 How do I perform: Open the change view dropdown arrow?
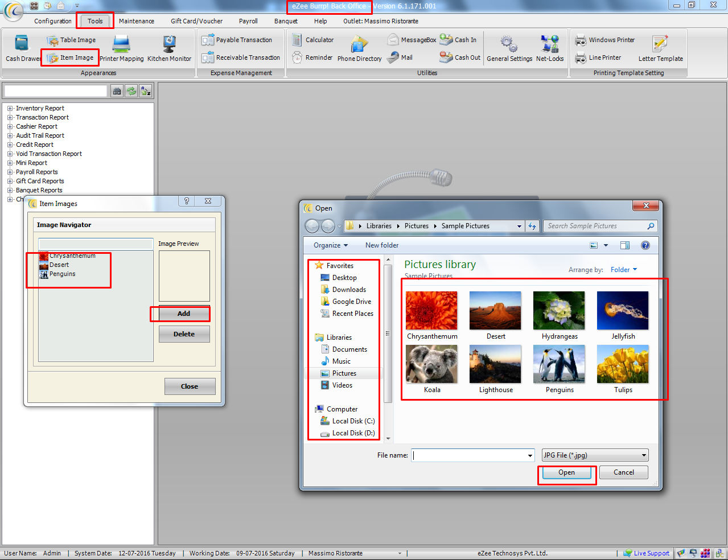point(606,245)
